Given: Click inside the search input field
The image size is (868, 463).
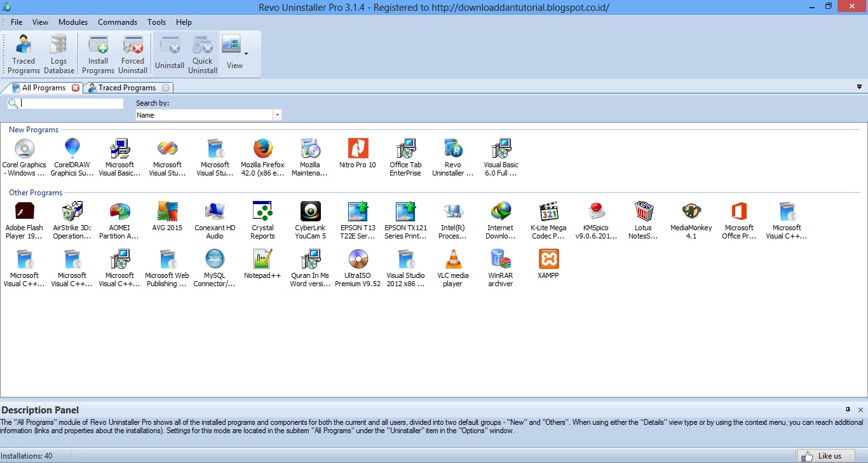Looking at the screenshot, I should (70, 102).
